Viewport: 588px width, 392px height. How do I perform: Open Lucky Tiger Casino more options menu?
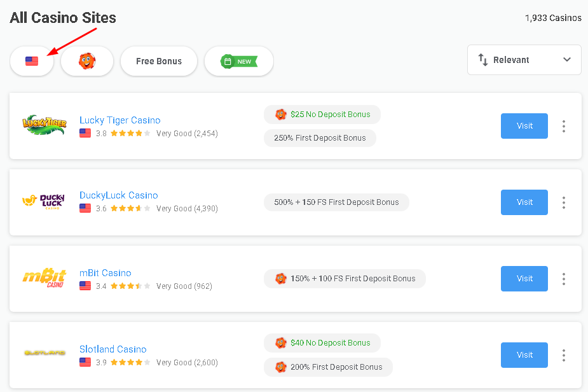point(563,126)
